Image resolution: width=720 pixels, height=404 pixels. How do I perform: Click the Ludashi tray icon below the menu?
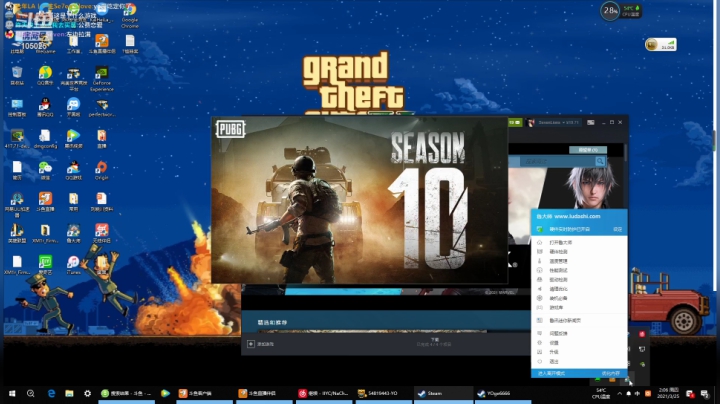click(626, 380)
